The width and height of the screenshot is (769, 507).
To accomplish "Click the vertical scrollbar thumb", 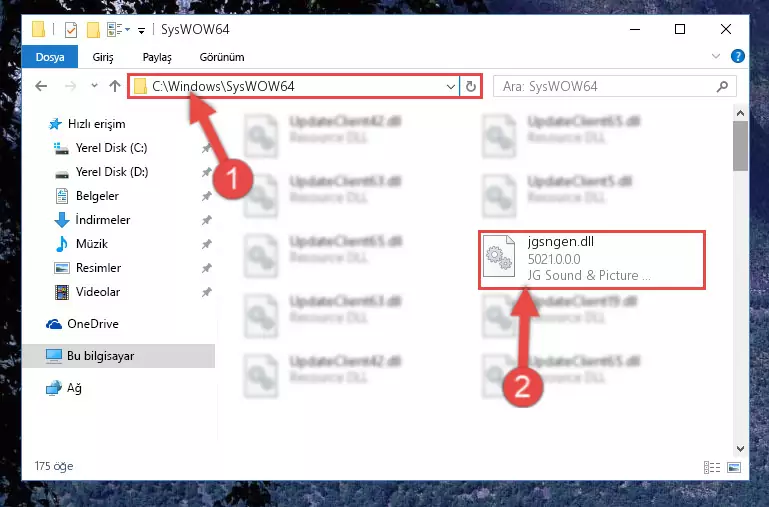I will [740, 146].
